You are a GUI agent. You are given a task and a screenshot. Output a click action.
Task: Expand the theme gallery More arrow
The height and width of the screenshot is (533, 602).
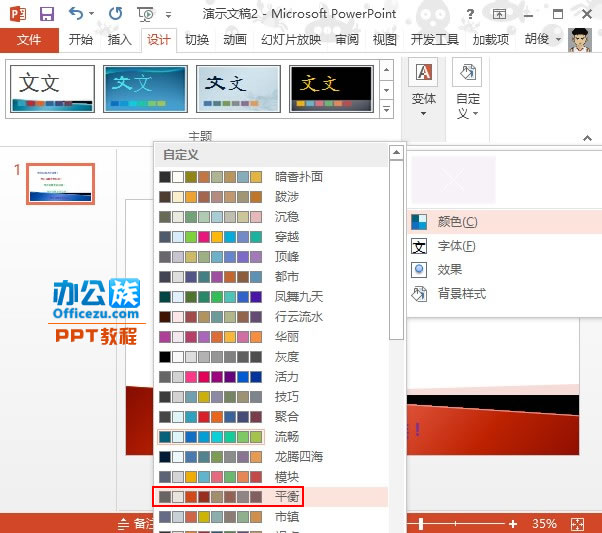(386, 105)
